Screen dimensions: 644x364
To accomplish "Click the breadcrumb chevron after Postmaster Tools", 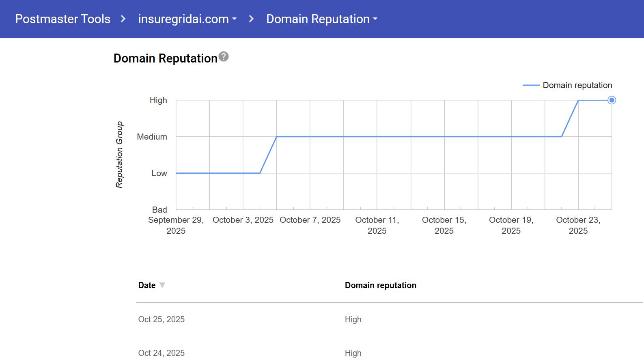I will [x=123, y=19].
